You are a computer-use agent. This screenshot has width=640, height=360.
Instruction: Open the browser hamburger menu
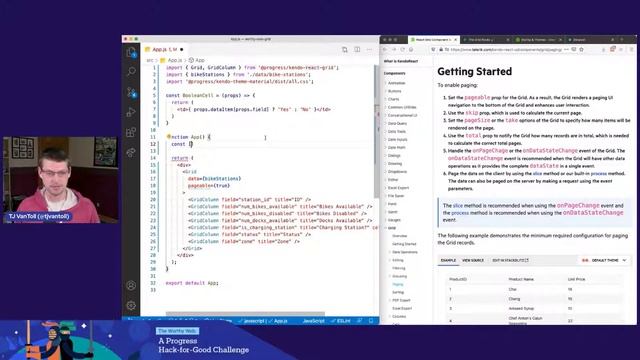click(631, 49)
